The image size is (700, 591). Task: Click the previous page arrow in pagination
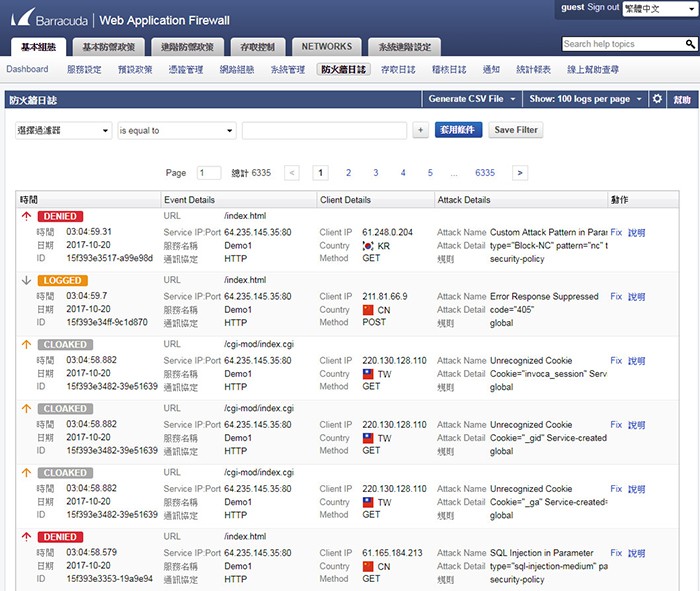(x=291, y=173)
